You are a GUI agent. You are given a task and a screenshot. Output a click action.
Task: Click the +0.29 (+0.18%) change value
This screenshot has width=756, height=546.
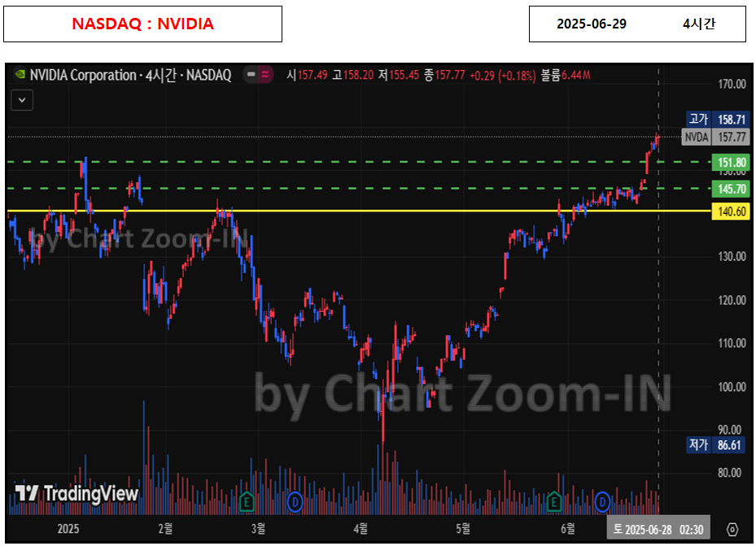(x=502, y=76)
